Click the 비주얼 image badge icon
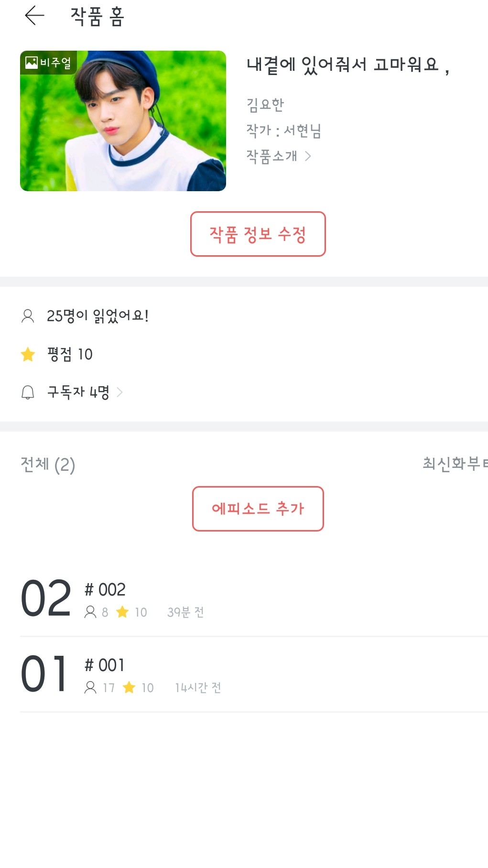This screenshot has width=488, height=868. point(32,63)
